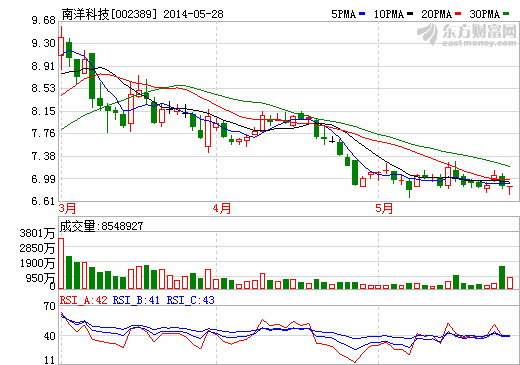Click the 4月 month marker
Screen dimensions: 520x365
(222, 209)
